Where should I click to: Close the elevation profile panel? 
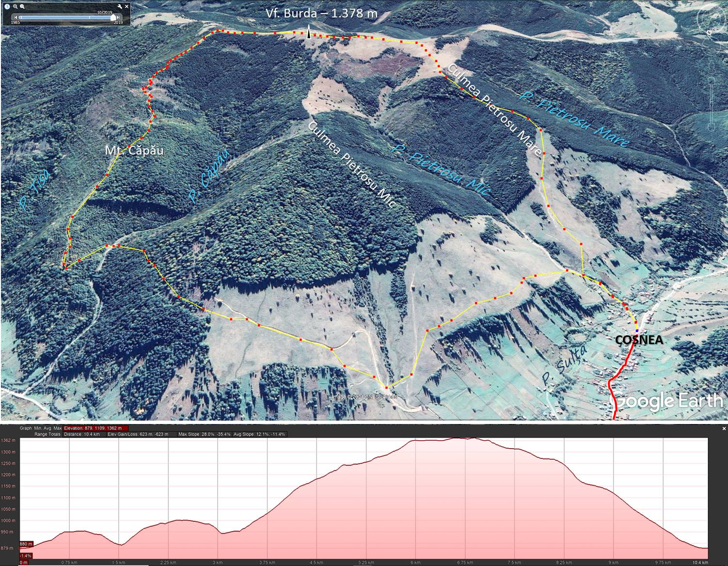coord(724,428)
